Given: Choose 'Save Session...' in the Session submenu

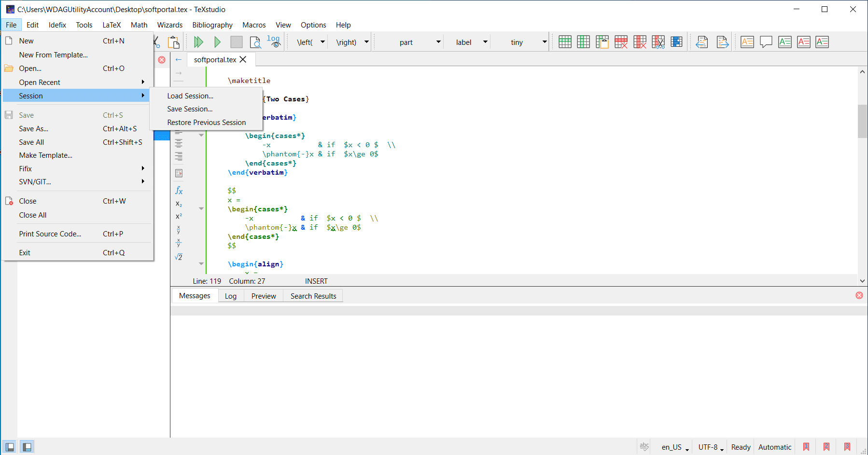Looking at the screenshot, I should pos(190,109).
